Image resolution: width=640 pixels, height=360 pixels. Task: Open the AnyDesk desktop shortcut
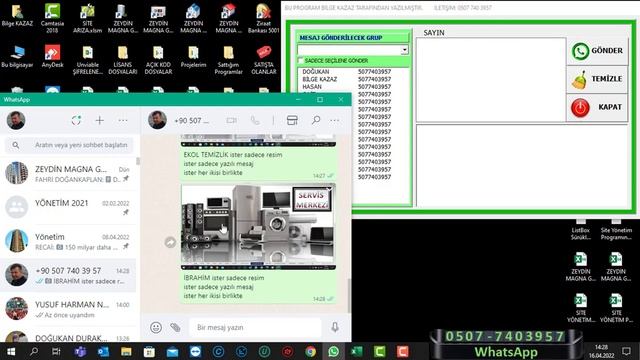tap(52, 56)
